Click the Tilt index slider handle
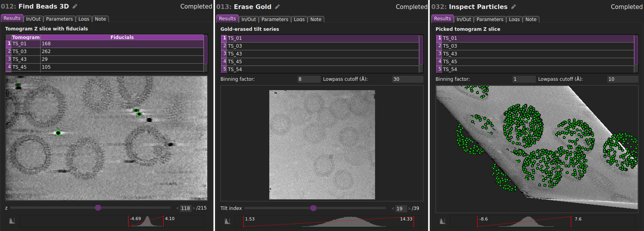The width and height of the screenshot is (644, 231). pos(313,208)
